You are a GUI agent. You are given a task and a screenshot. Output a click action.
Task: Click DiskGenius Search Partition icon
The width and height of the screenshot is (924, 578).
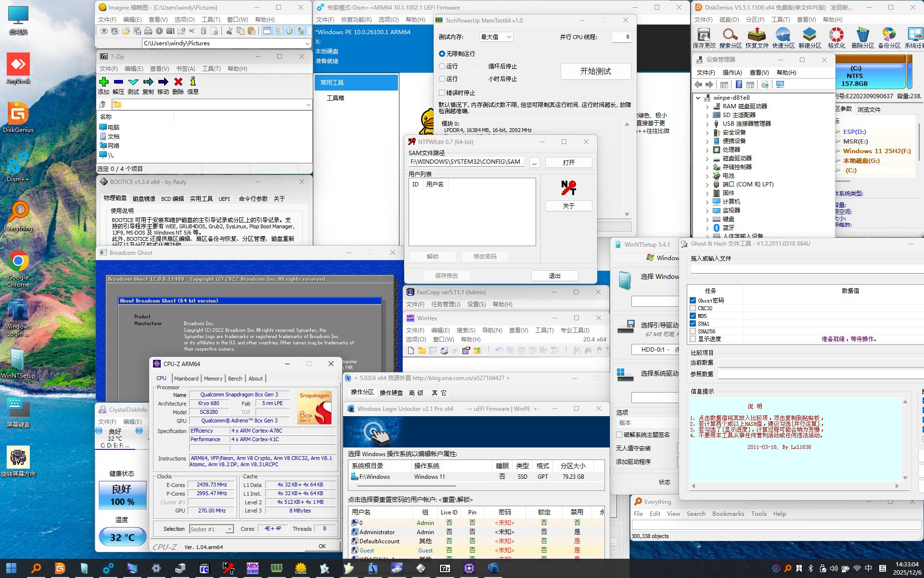[x=730, y=35]
